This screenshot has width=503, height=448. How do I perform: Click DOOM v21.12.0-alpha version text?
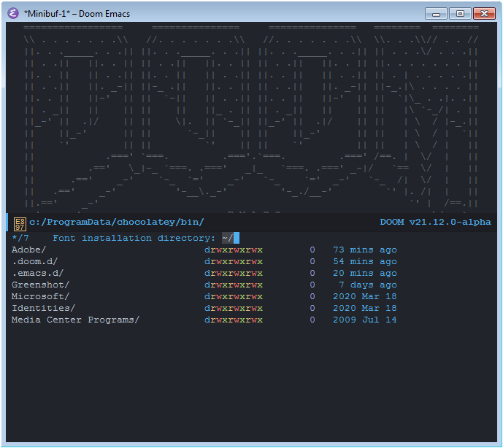coord(435,222)
